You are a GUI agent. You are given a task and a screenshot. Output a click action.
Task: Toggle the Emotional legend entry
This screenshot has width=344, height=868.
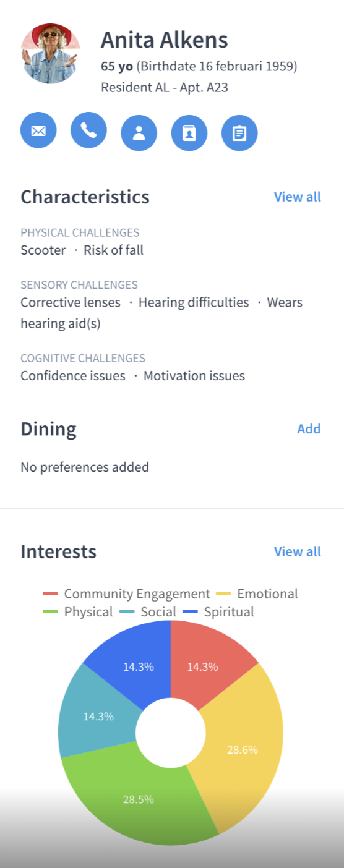(257, 594)
